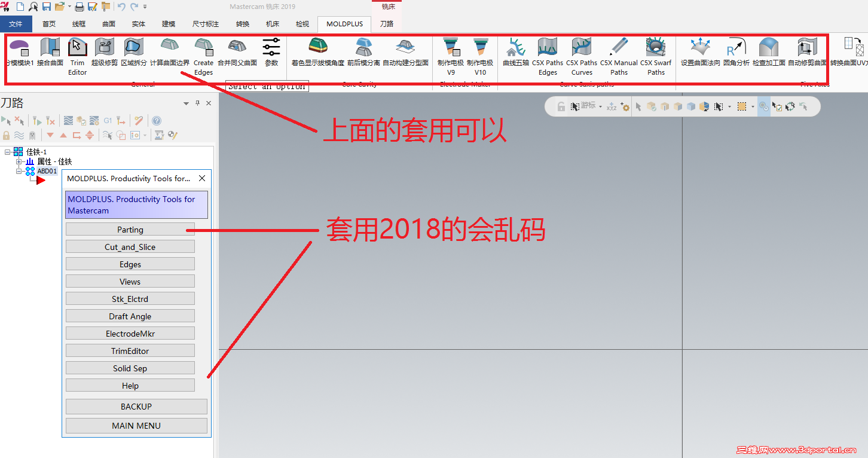868x458 pixels.
Task: Open the 制作电极 V9 electrode maker
Action: coord(451,57)
